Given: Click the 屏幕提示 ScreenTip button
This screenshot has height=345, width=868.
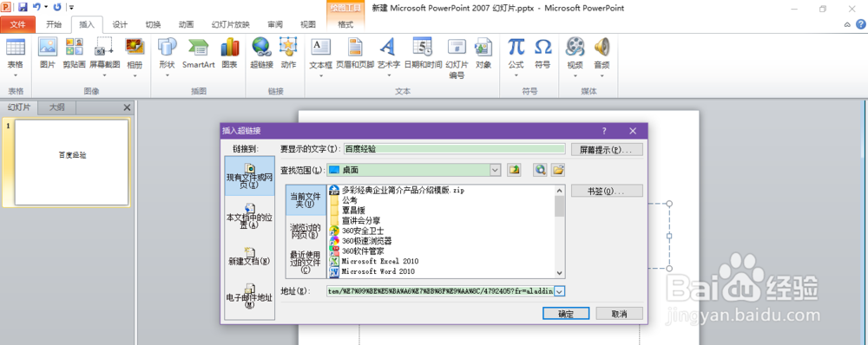Looking at the screenshot, I should pyautogui.click(x=608, y=149).
